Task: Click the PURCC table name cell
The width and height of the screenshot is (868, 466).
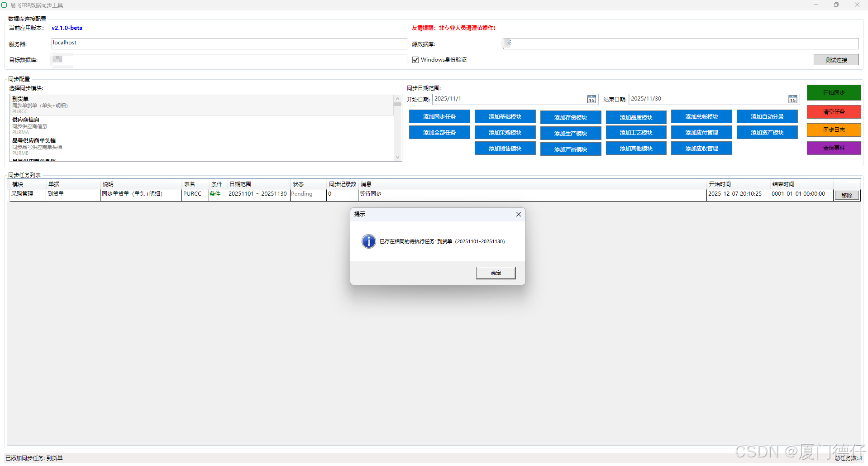Action: [x=195, y=195]
